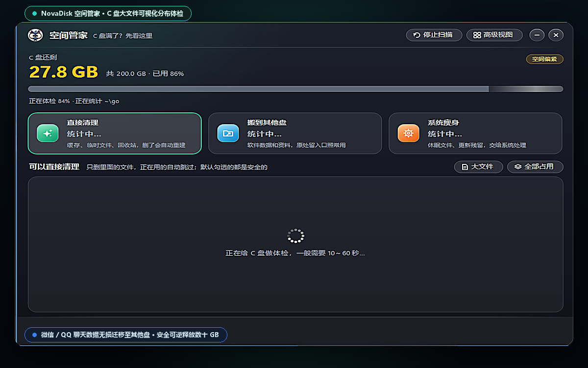Close the 空间管家 window
The width and height of the screenshot is (588, 368).
(556, 35)
